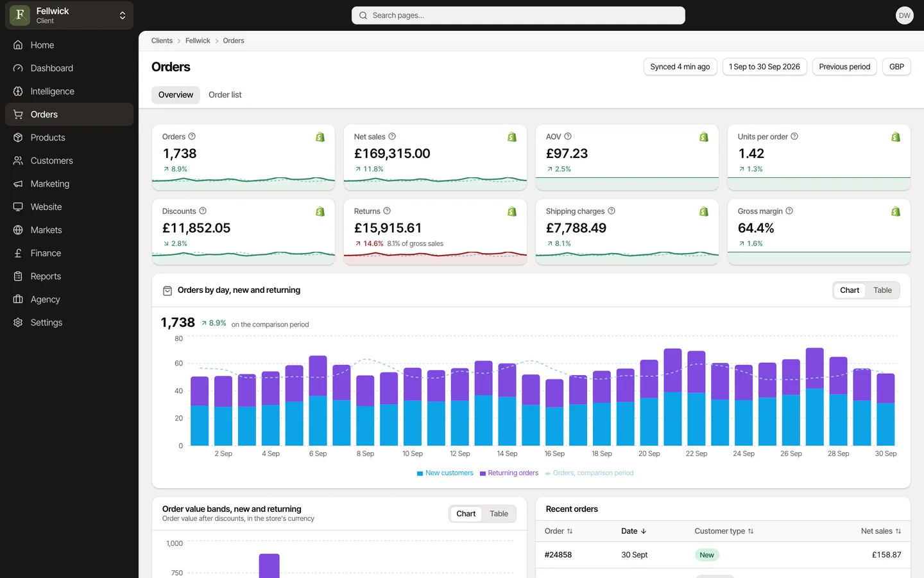The width and height of the screenshot is (924, 578).
Task: Click the AOV info icon
Action: pyautogui.click(x=568, y=136)
